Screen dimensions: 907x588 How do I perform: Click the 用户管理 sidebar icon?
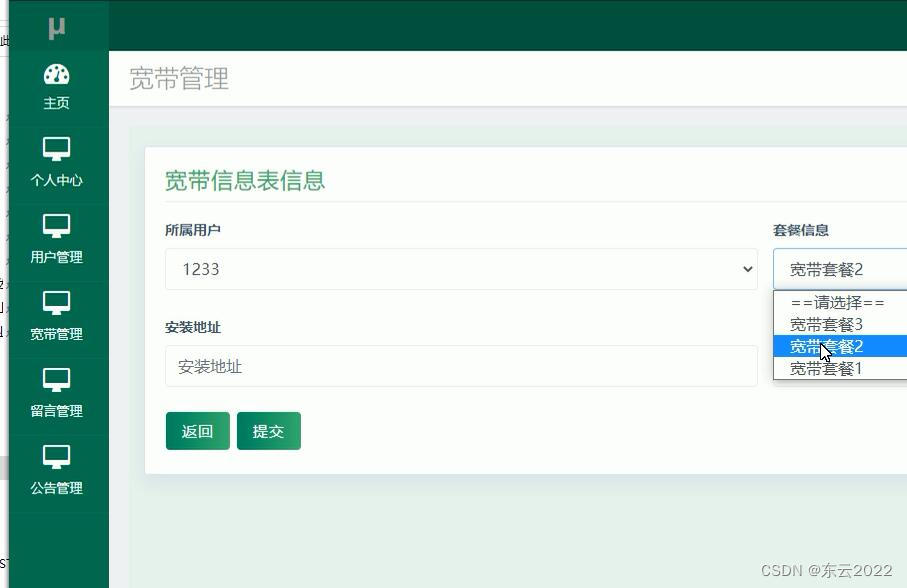click(55, 225)
